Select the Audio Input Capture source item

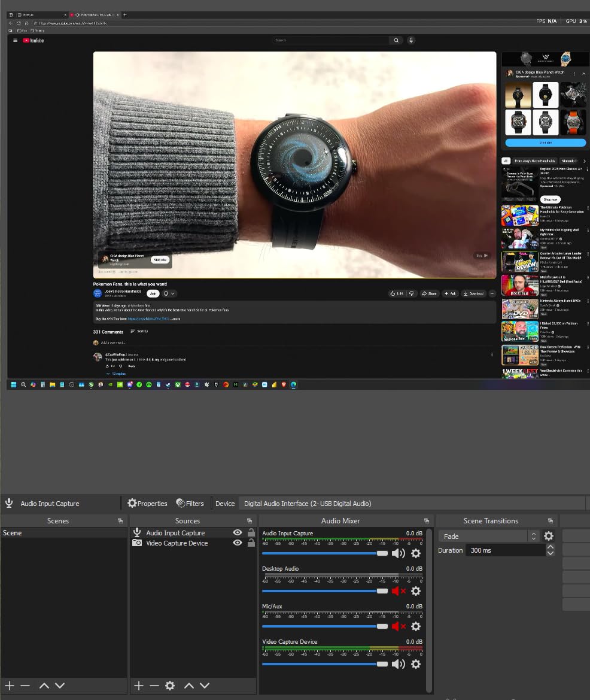click(175, 532)
